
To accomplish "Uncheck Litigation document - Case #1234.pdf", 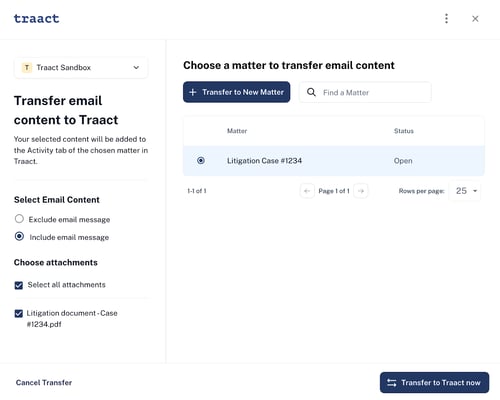I will click(x=19, y=313).
